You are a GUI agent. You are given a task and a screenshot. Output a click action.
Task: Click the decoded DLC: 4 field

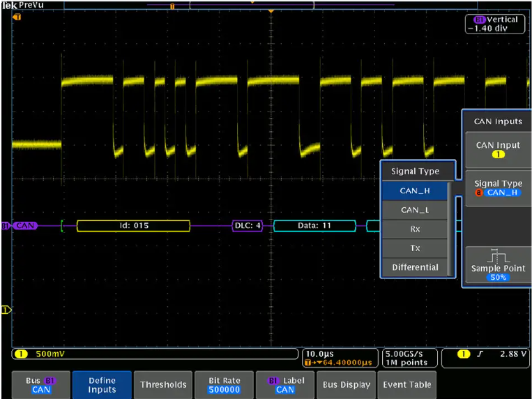[x=248, y=226]
